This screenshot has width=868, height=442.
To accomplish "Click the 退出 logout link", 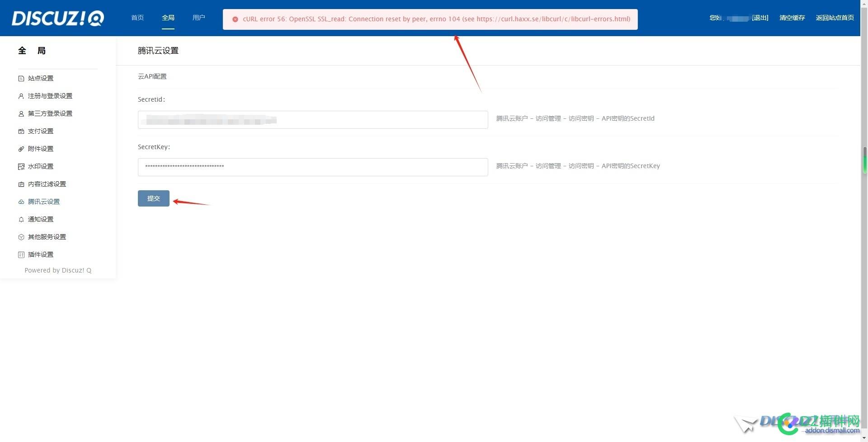I will 760,18.
